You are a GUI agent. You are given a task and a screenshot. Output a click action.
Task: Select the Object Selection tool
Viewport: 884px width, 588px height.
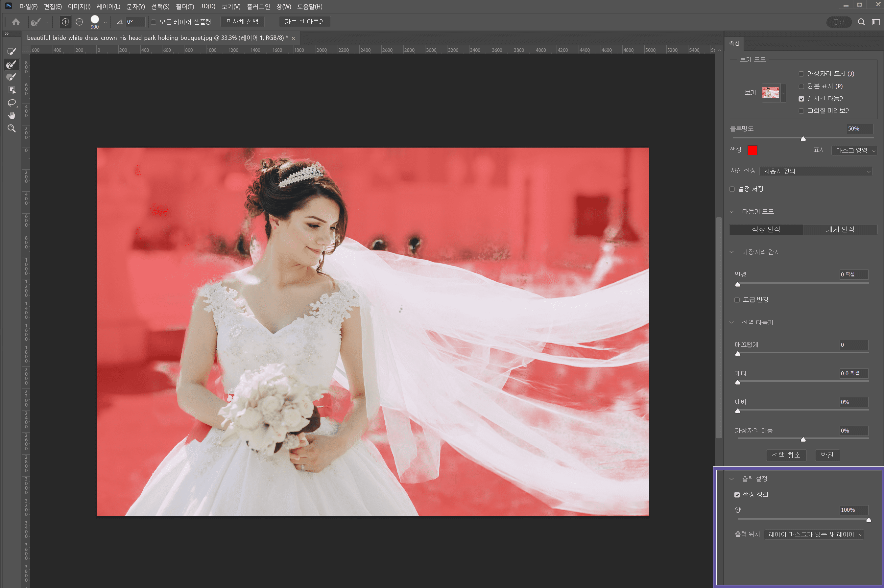coord(12,90)
